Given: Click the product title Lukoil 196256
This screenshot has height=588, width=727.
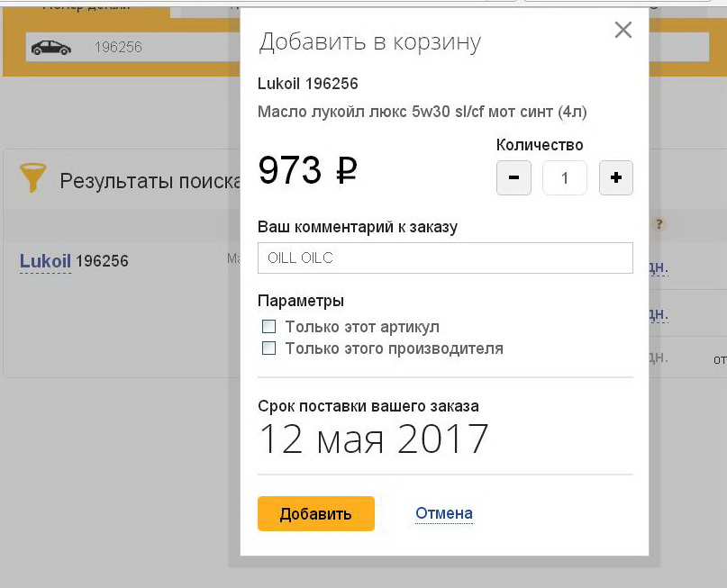Looking at the screenshot, I should click(308, 84).
